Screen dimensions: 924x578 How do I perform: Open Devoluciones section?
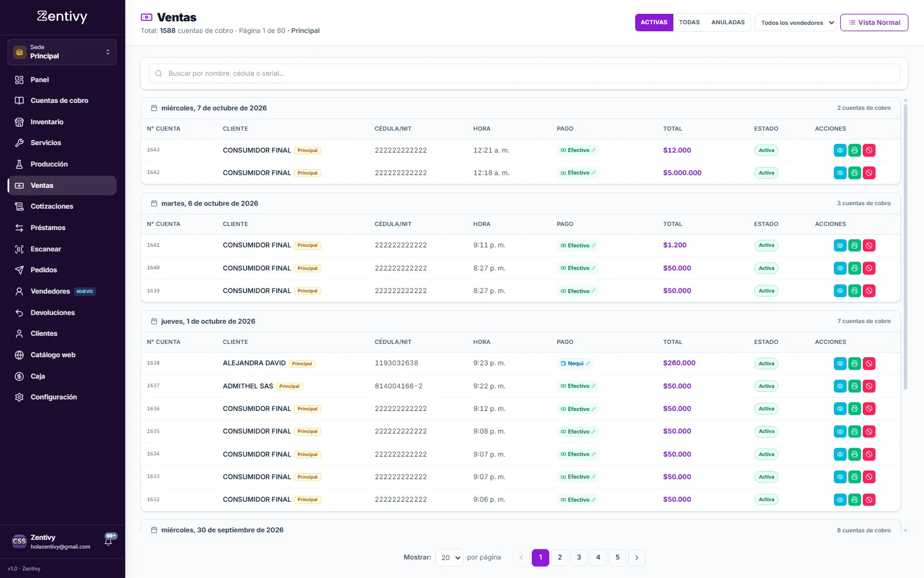pos(62,313)
